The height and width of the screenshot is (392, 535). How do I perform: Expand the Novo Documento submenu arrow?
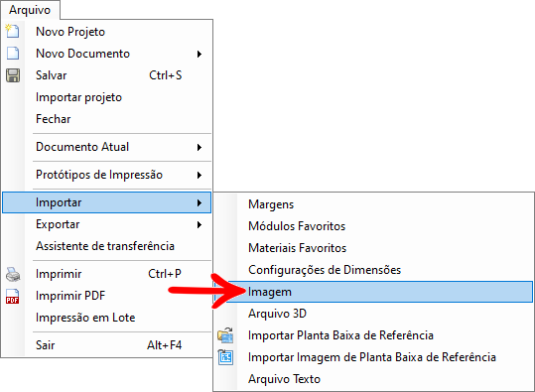tap(200, 54)
